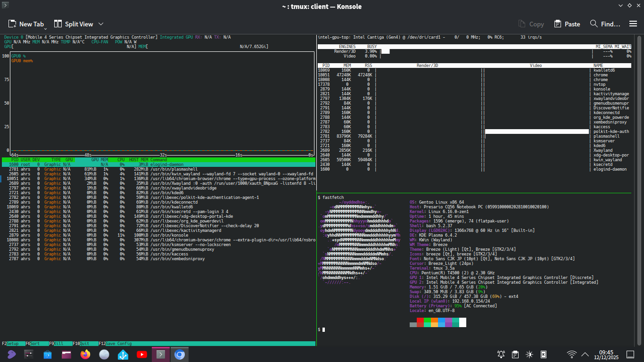Image resolution: width=644 pixels, height=362 pixels.
Task: Open notifications bell in system tray
Action: (501, 354)
